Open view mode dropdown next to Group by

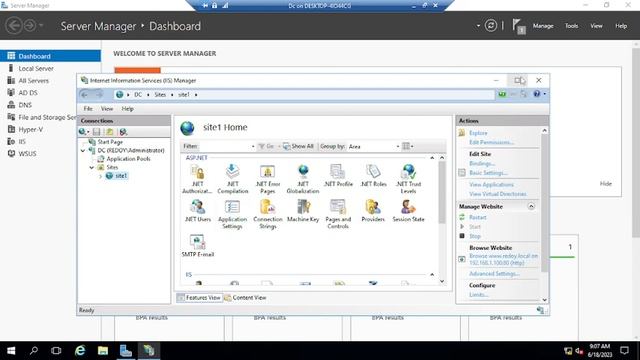407,146
